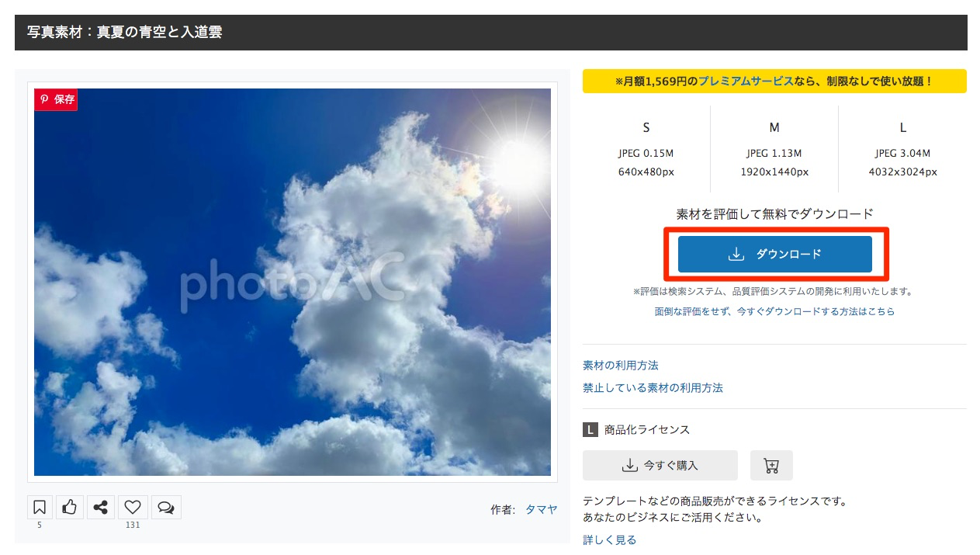Favorite the photo with the heart icon
980x555 pixels.
pos(132,506)
